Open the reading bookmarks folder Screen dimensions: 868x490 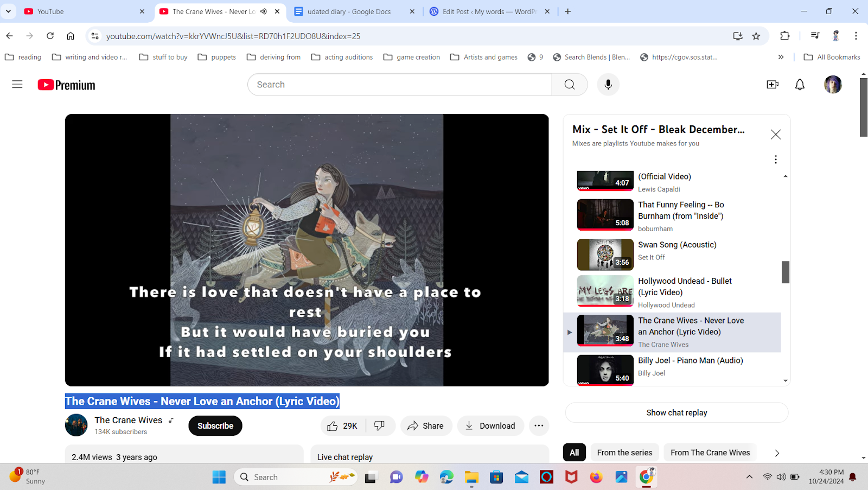(x=23, y=57)
